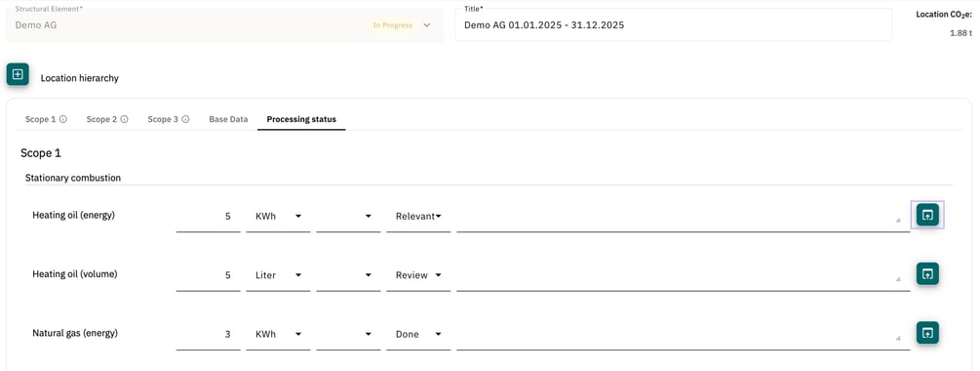Click the Natural gas (energy) label

(x=75, y=333)
